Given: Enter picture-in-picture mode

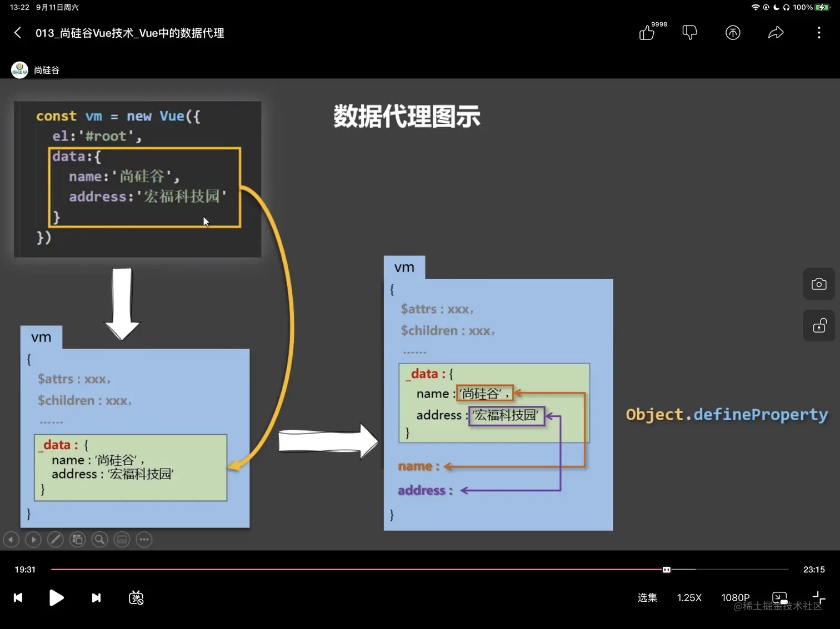Looking at the screenshot, I should (779, 597).
